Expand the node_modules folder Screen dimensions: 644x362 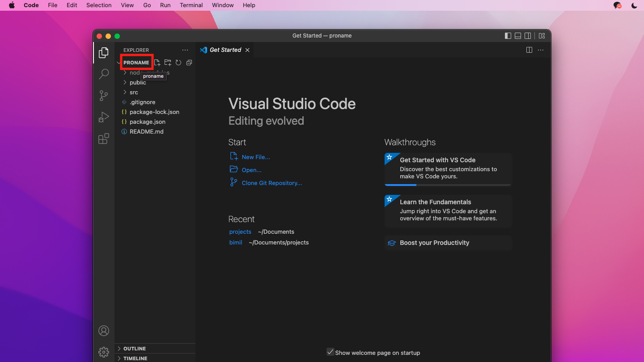125,72
